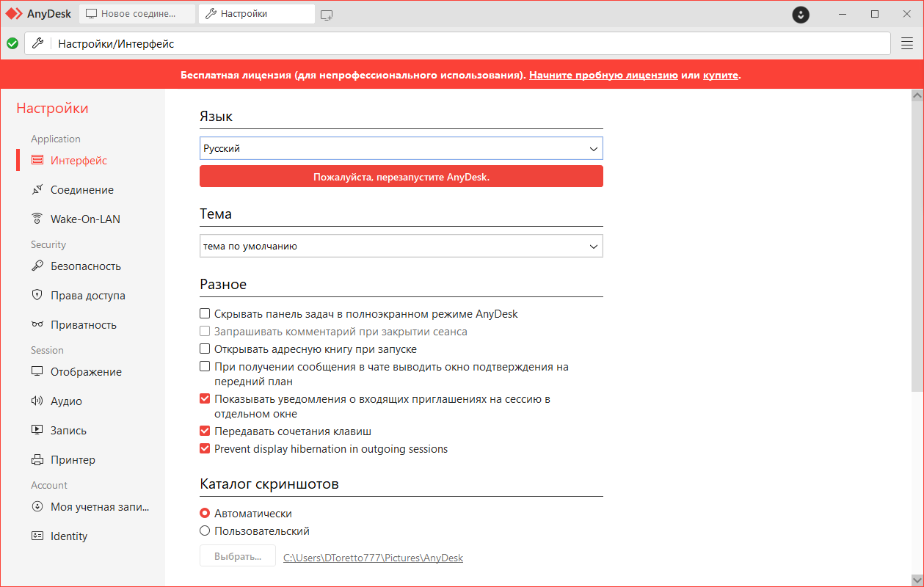Open Identity settings section

(x=69, y=536)
